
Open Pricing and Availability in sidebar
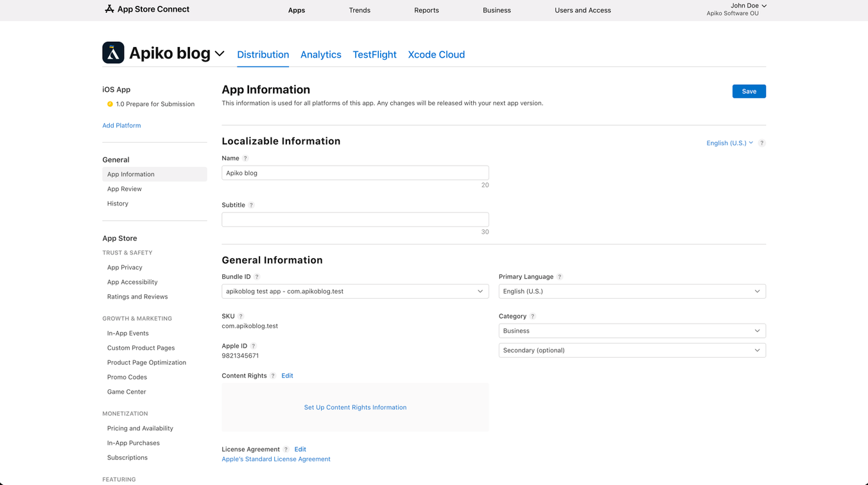(x=140, y=428)
